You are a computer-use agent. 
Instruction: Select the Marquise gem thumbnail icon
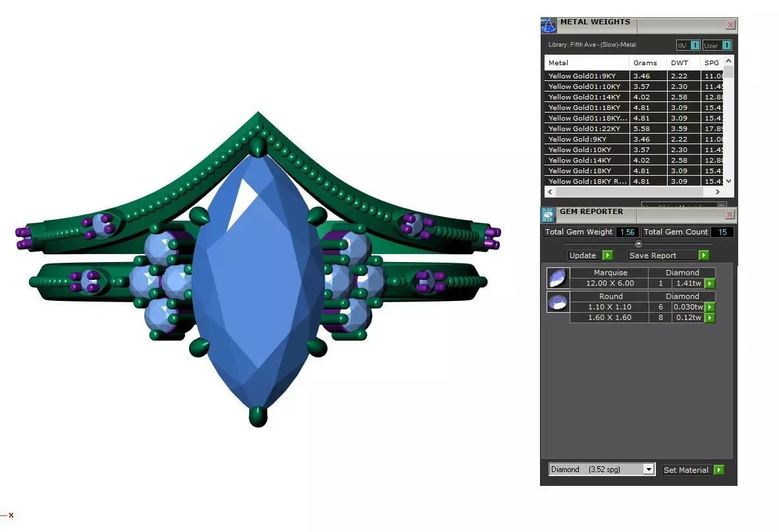(x=558, y=278)
